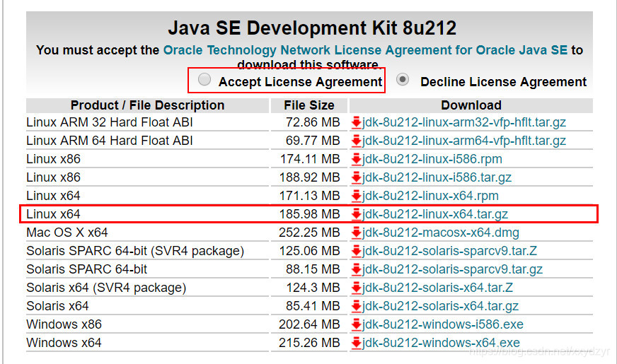
Task: Open the Oracle Technology Network License Agreement link
Action: pos(365,50)
